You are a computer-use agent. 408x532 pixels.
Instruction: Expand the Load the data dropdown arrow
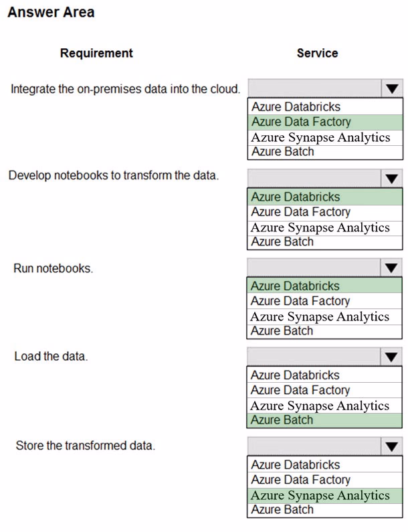click(x=391, y=357)
